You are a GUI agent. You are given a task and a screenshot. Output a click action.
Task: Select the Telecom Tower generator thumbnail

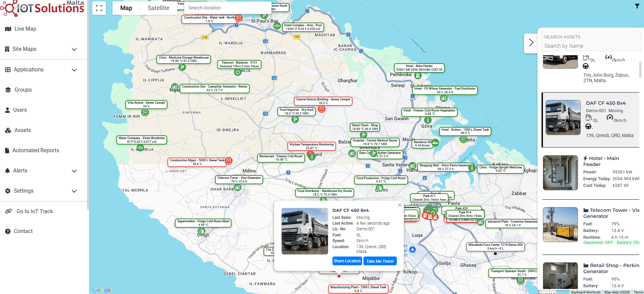[x=560, y=225]
